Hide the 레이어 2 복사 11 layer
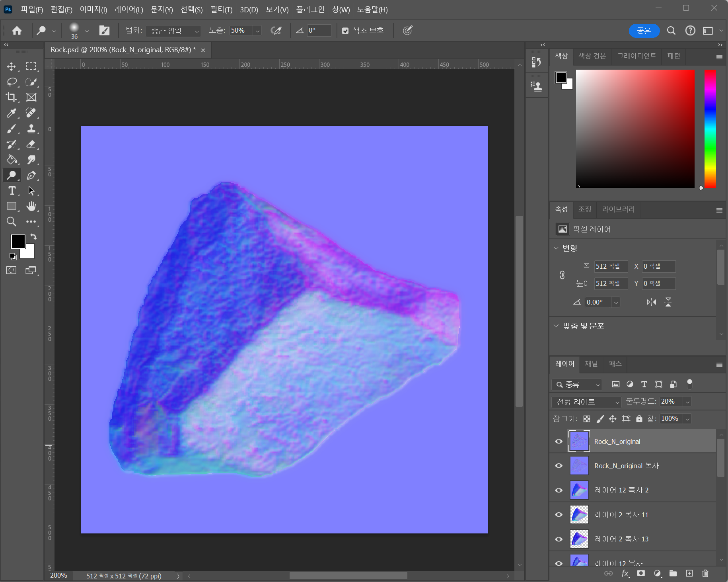The width and height of the screenshot is (728, 582). pyautogui.click(x=559, y=515)
